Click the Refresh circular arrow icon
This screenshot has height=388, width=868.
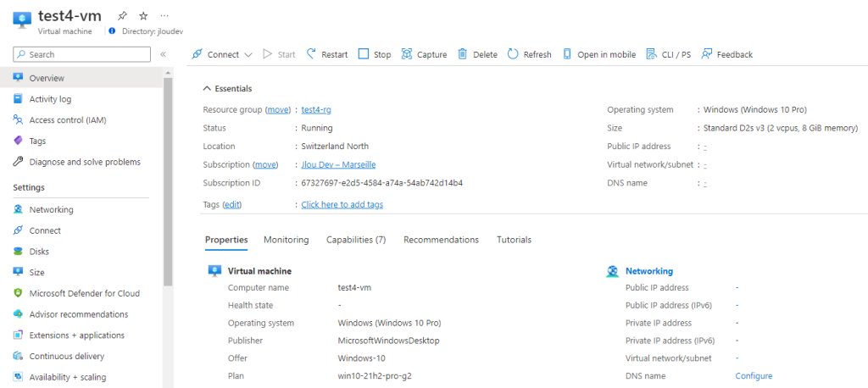(x=513, y=54)
